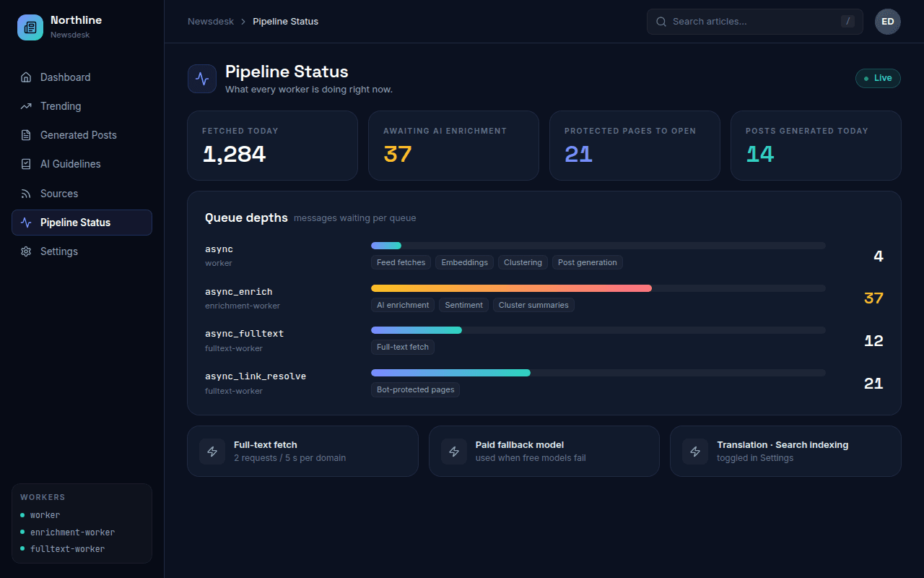Click the slash shortcut key badge
Image resolution: width=924 pixels, height=578 pixels.
pos(847,22)
